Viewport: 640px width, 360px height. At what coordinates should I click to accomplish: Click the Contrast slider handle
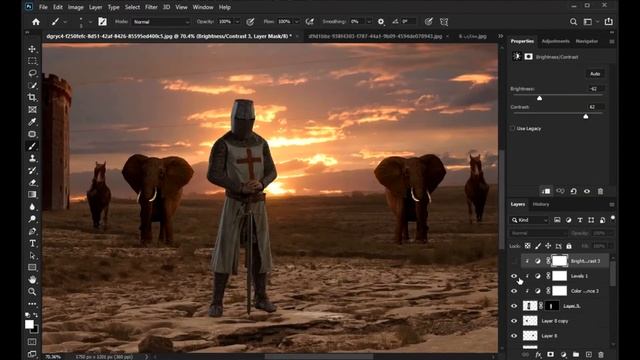pyautogui.click(x=586, y=116)
